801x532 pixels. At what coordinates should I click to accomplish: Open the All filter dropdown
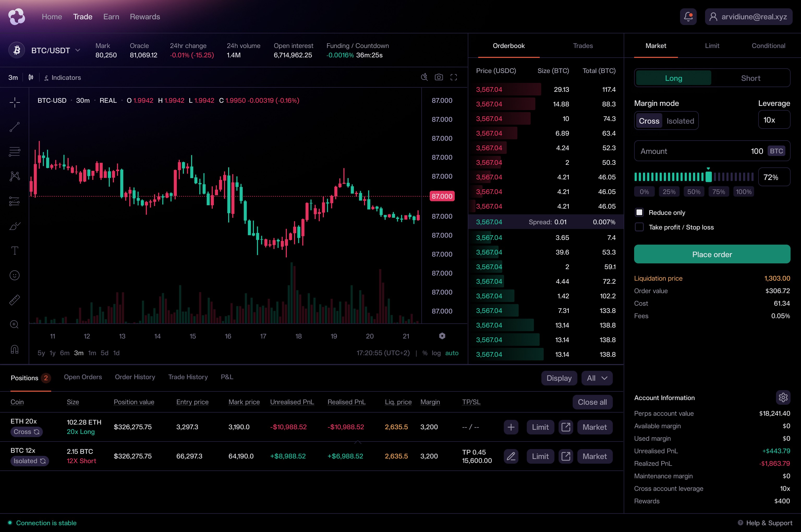(x=597, y=378)
